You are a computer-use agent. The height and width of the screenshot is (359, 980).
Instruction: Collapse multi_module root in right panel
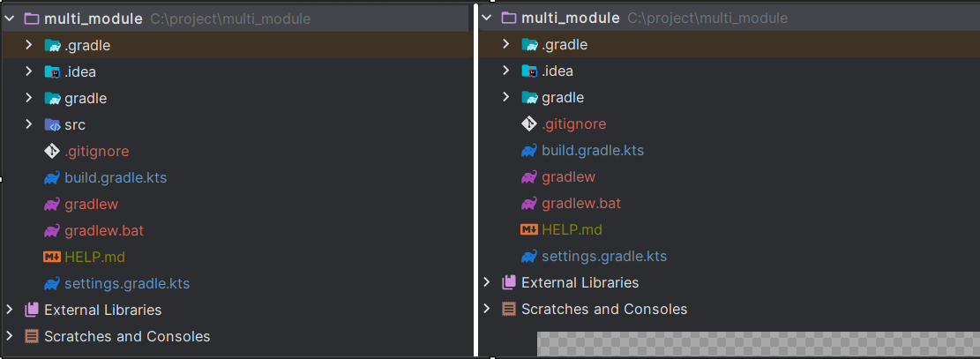486,19
